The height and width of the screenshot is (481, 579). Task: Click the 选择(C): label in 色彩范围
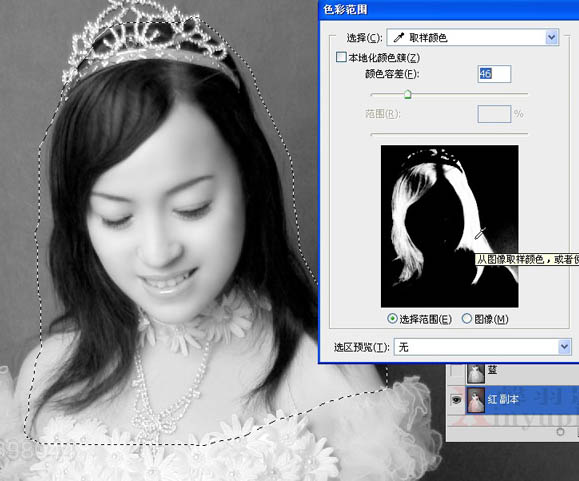click(364, 38)
